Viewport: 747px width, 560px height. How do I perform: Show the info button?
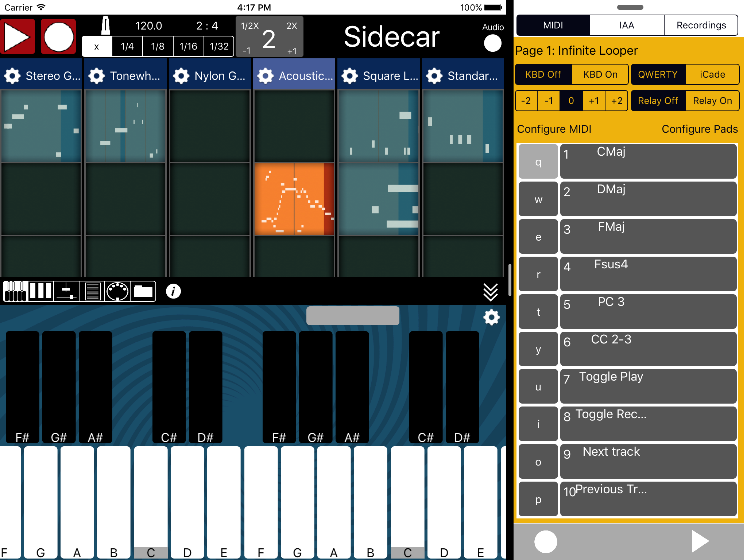point(173,291)
